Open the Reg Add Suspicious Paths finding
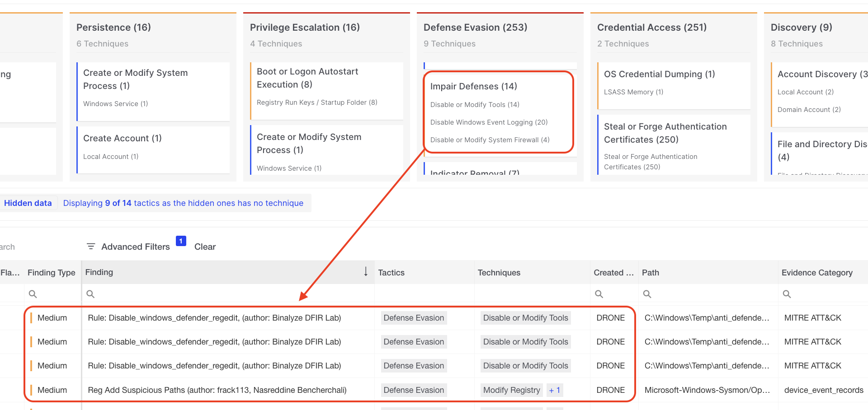The image size is (868, 410). (x=217, y=390)
